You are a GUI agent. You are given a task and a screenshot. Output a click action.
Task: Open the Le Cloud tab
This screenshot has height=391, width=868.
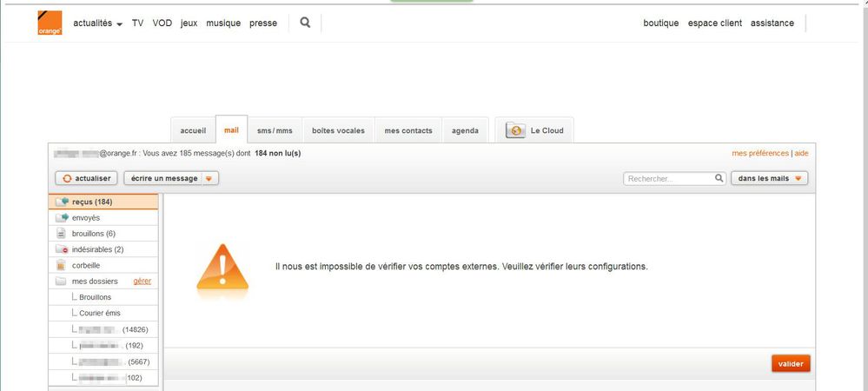pyautogui.click(x=534, y=130)
